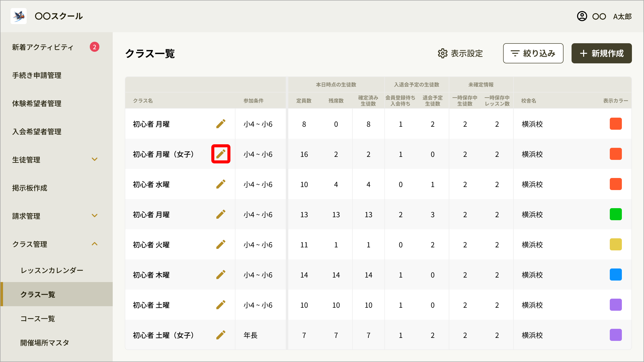Click the クラス名 column header
The height and width of the screenshot is (362, 644).
pyautogui.click(x=143, y=101)
